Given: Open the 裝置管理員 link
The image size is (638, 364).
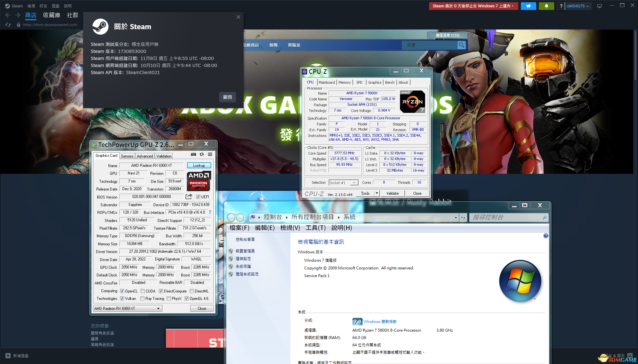Looking at the screenshot, I should click(x=245, y=251).
